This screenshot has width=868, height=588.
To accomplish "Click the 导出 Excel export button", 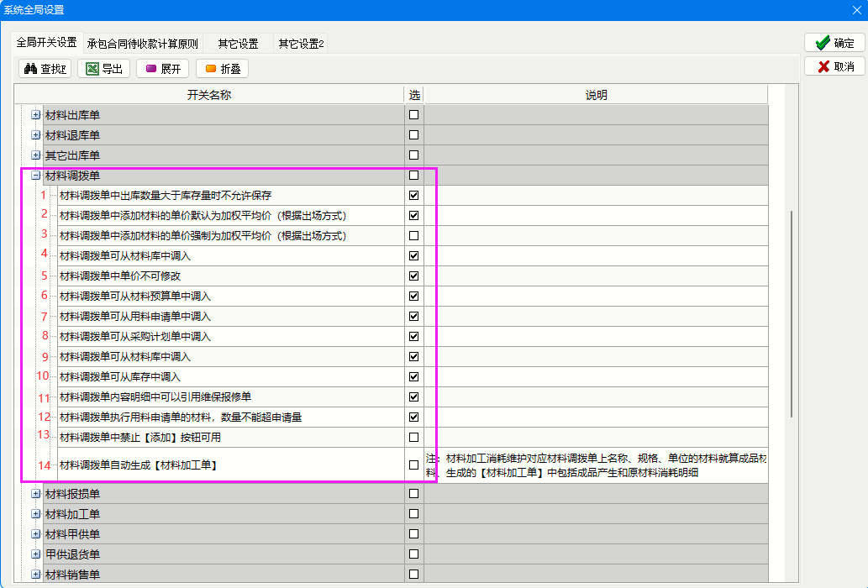I will click(103, 69).
